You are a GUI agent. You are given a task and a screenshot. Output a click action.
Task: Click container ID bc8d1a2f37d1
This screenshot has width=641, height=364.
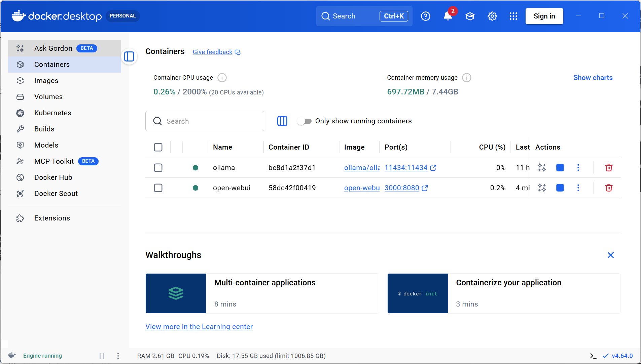coord(292,168)
